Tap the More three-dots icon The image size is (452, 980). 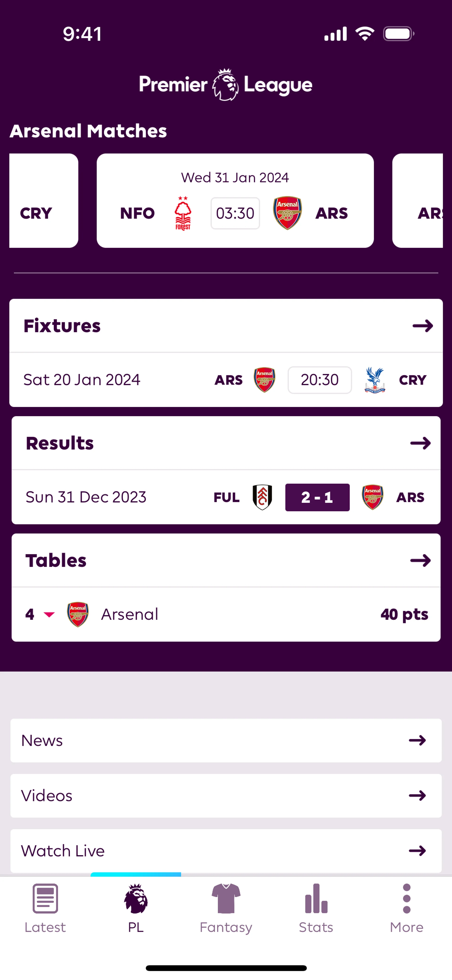(406, 899)
